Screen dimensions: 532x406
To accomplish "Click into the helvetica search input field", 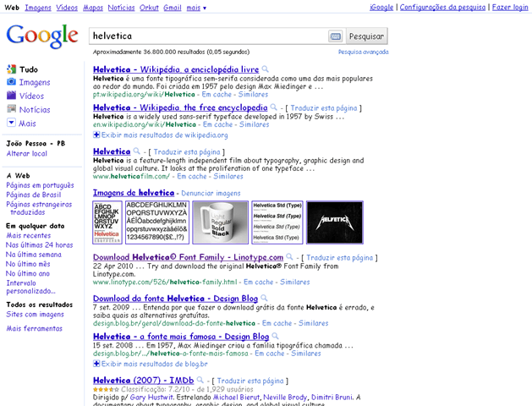I will [x=209, y=36].
